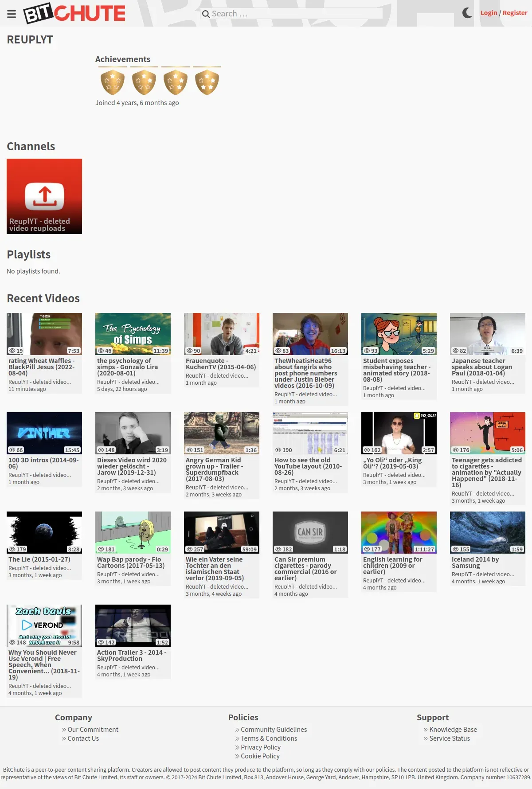Click the 'No playlists found.' text
This screenshot has height=789, width=532.
(x=33, y=271)
